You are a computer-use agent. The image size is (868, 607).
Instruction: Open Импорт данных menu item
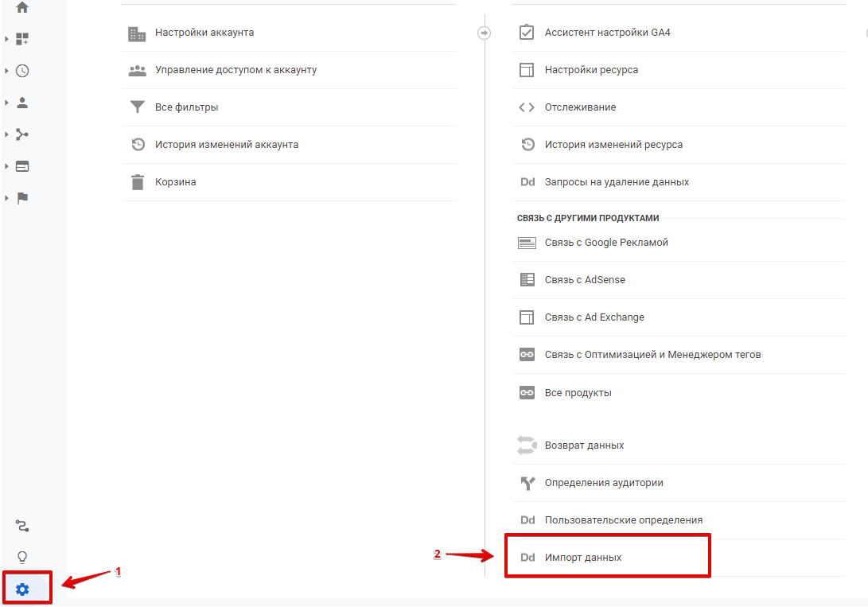(x=583, y=558)
